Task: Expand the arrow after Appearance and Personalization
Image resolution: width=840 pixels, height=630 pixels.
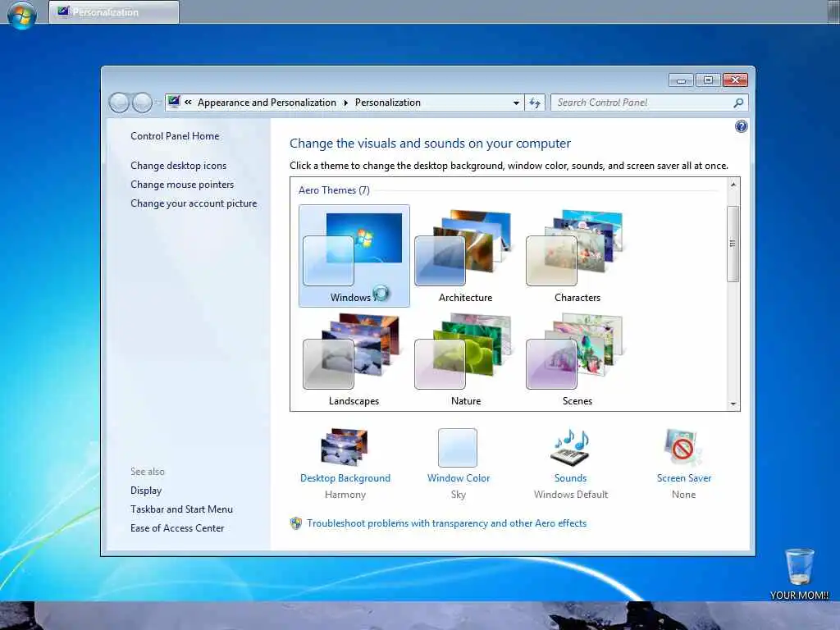Action: (x=345, y=103)
